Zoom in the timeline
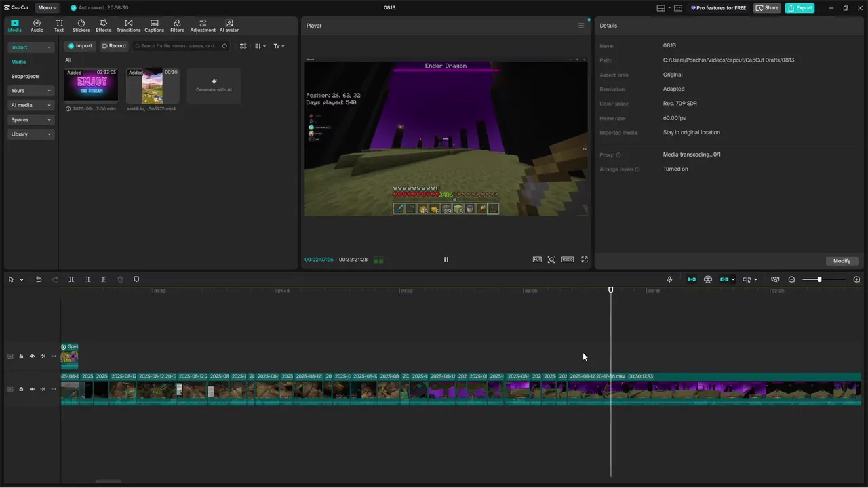Viewport: 868px width, 488px height. pos(856,279)
